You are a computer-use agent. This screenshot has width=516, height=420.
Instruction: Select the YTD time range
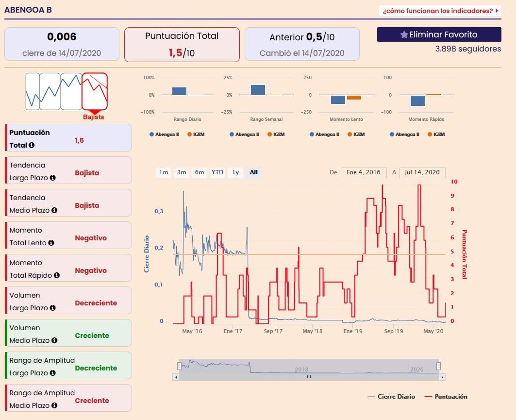pyautogui.click(x=217, y=172)
